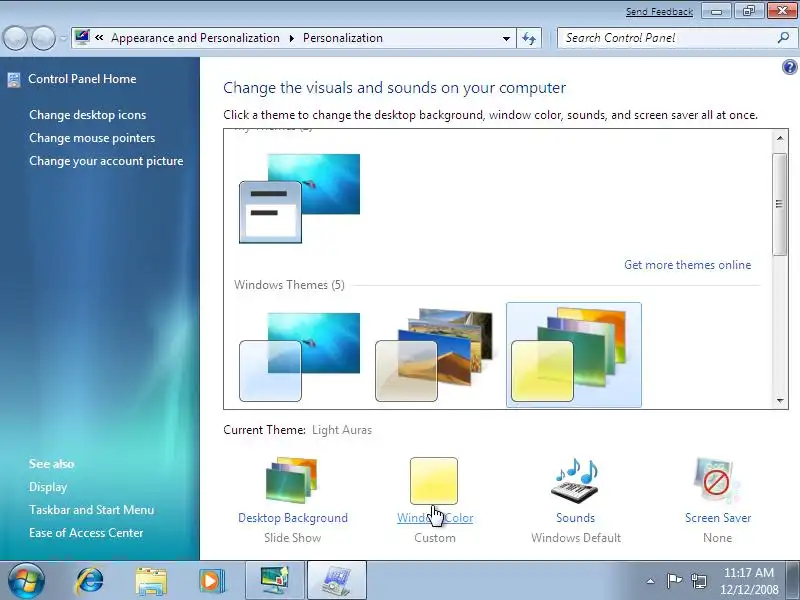Open Desktop Background slide show icon
This screenshot has width=800, height=600.
(292, 480)
